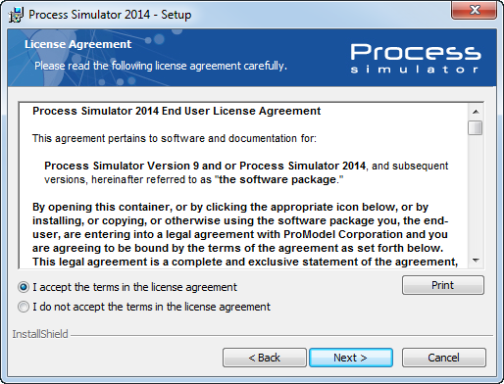This screenshot has width=504, height=384.
Task: Click the license scrollbar up arrow
Action: coord(476,112)
